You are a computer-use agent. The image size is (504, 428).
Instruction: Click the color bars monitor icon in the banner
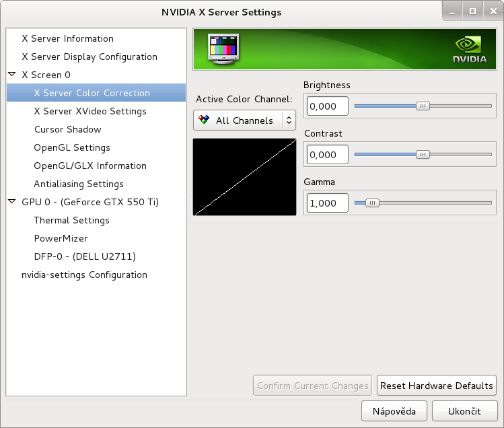[223, 49]
